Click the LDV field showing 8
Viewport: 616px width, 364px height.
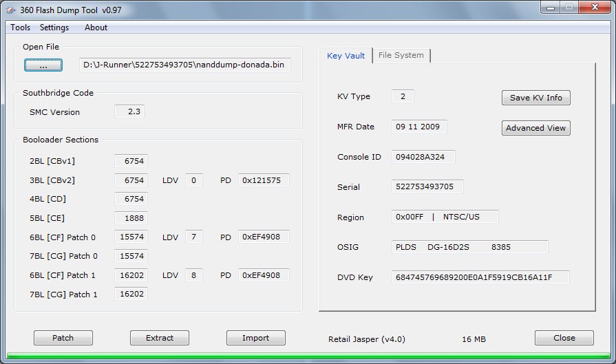pyautogui.click(x=193, y=275)
